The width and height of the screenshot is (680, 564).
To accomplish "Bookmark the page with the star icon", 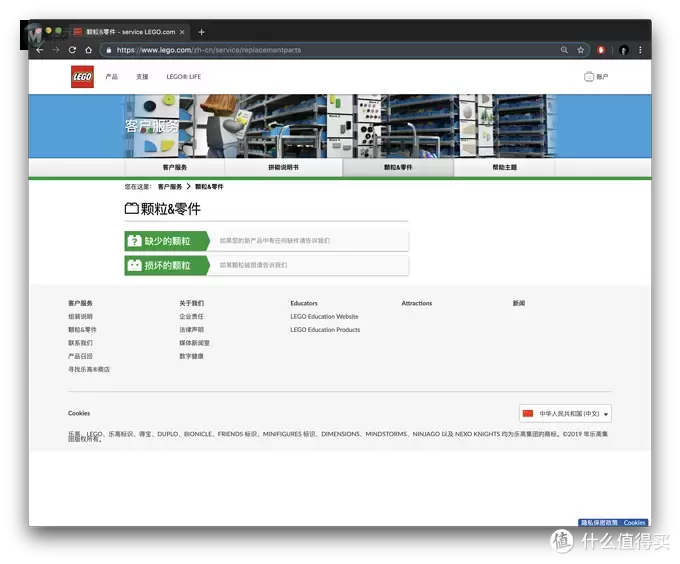I will point(580,50).
